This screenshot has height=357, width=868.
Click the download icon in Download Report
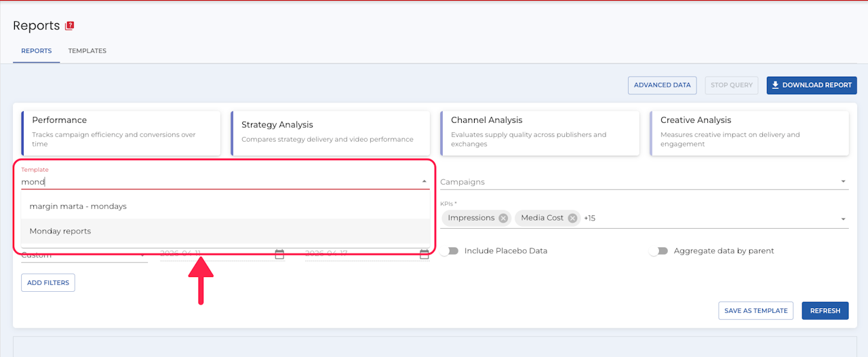[776, 85]
